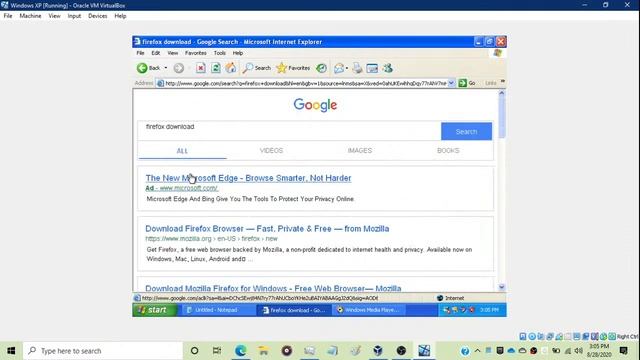Image resolution: width=640 pixels, height=360 pixels.
Task: Click the IE Forward arrow button
Action: pyautogui.click(x=178, y=68)
